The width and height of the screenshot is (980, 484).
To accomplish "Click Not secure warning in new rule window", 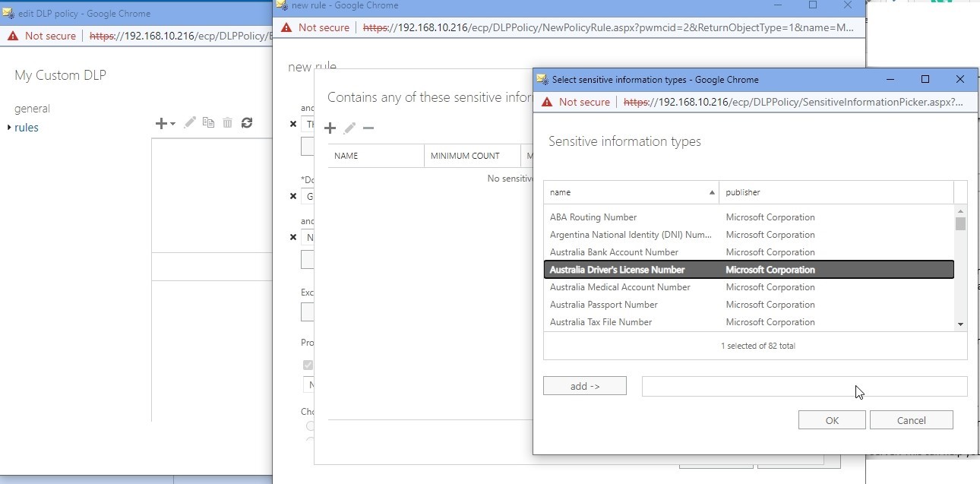I will (315, 27).
